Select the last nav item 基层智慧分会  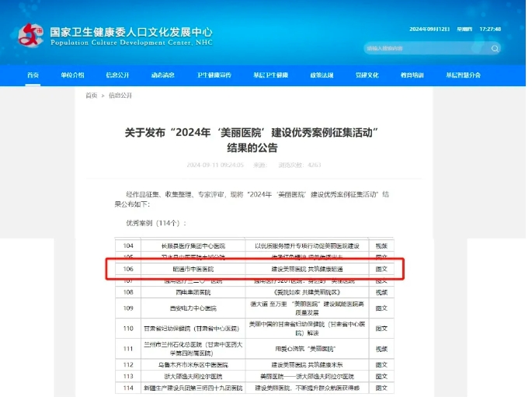coord(463,75)
